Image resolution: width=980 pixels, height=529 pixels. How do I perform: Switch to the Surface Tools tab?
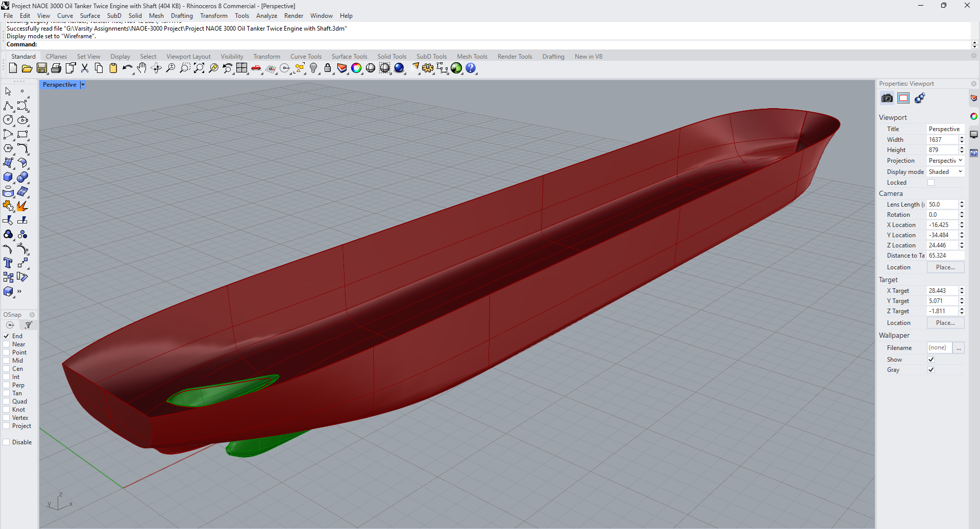point(349,57)
